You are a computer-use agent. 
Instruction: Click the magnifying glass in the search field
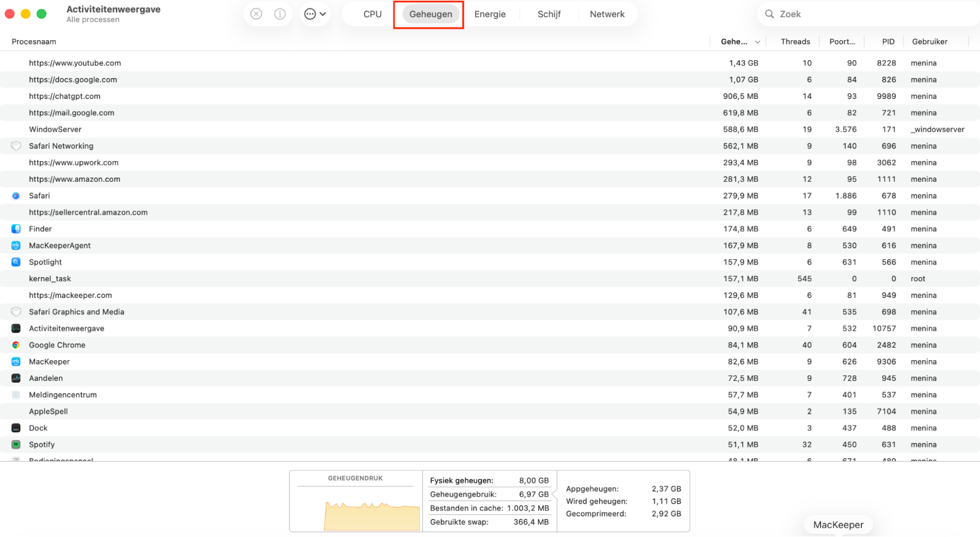point(769,14)
